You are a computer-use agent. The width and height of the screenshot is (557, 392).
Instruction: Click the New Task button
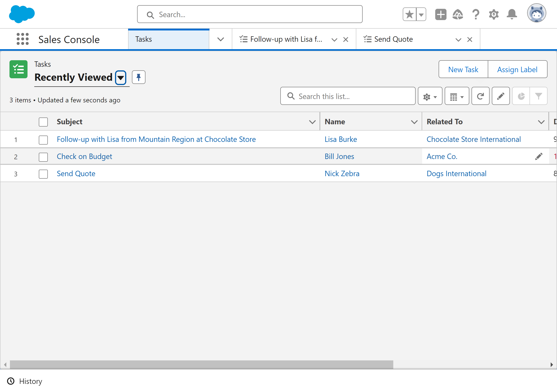coord(463,69)
